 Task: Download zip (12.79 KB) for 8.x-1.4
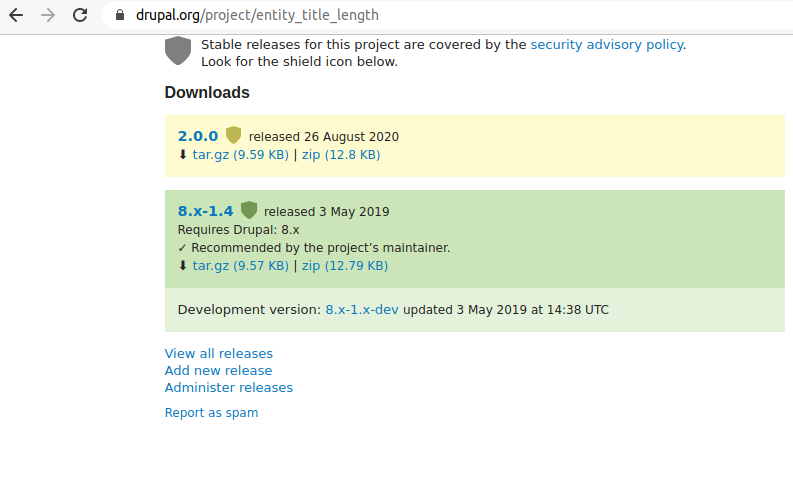pos(345,265)
